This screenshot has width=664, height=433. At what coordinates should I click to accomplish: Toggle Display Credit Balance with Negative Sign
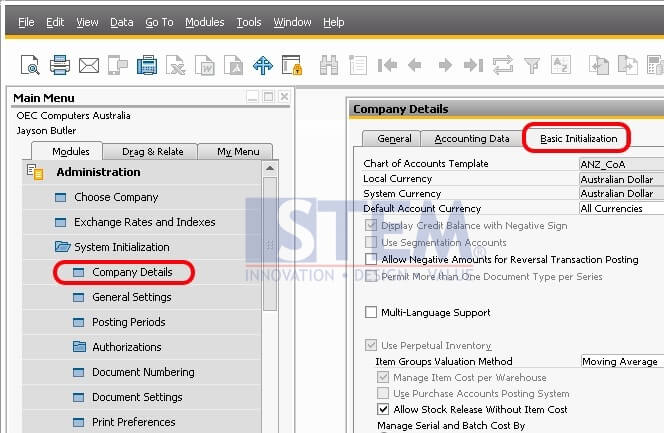tap(371, 225)
